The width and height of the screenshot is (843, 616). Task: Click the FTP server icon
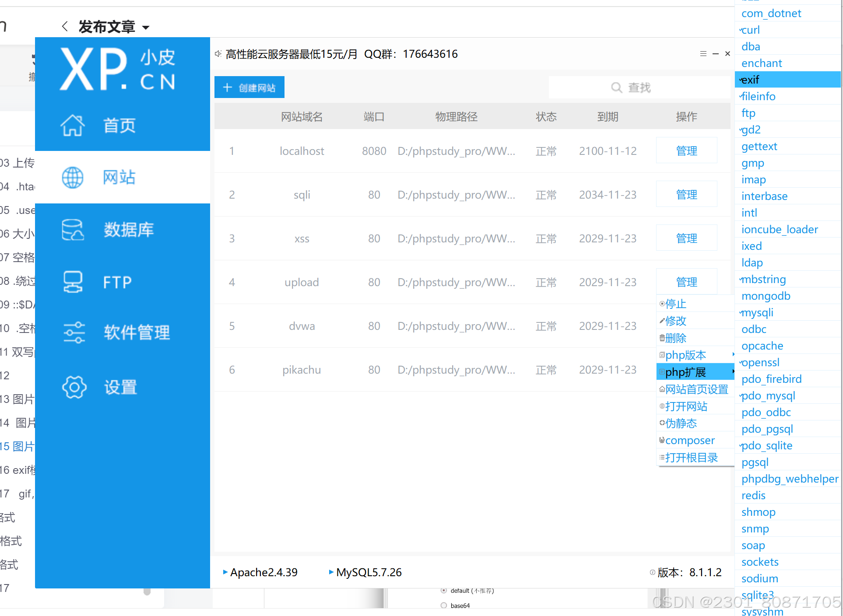73,282
